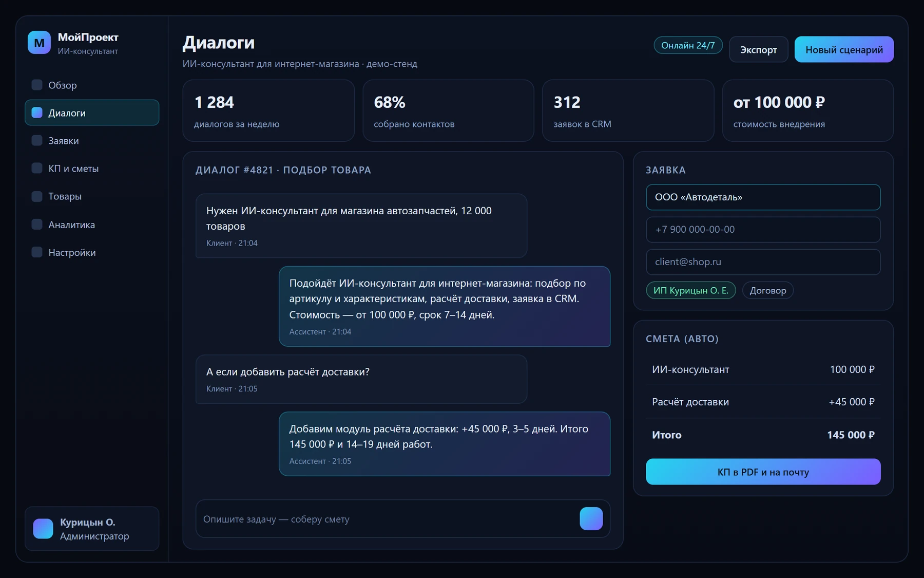Screen dimensions: 924x578
Task: Click the Аналитика sidebar icon square
Action: click(37, 224)
